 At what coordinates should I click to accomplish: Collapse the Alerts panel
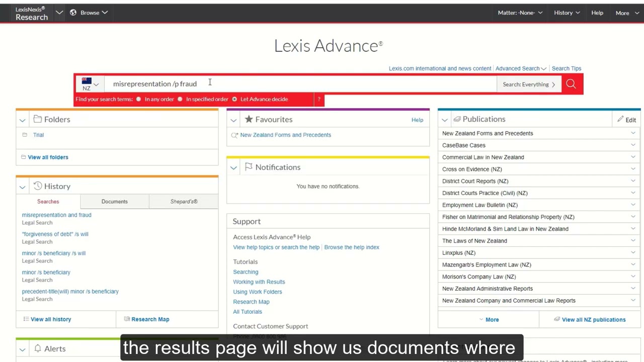click(x=22, y=349)
